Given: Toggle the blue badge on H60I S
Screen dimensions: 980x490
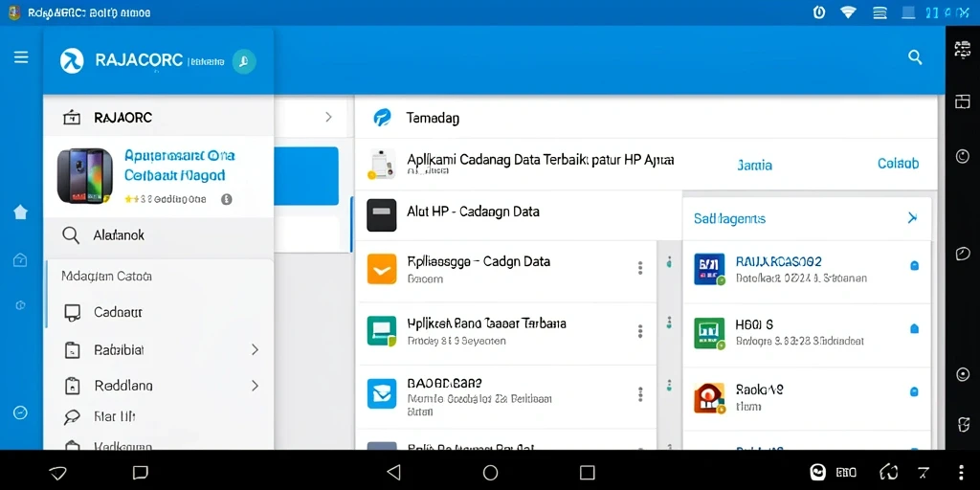Looking at the screenshot, I should [914, 328].
